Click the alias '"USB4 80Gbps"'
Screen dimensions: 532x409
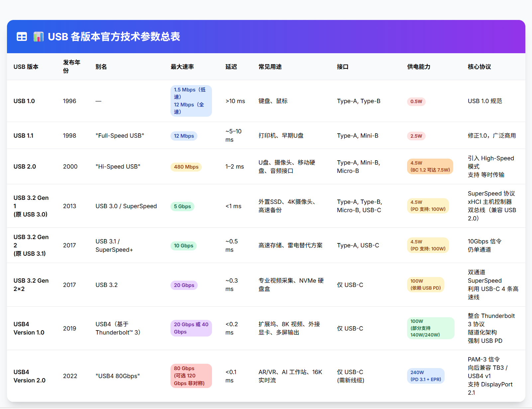pos(118,376)
